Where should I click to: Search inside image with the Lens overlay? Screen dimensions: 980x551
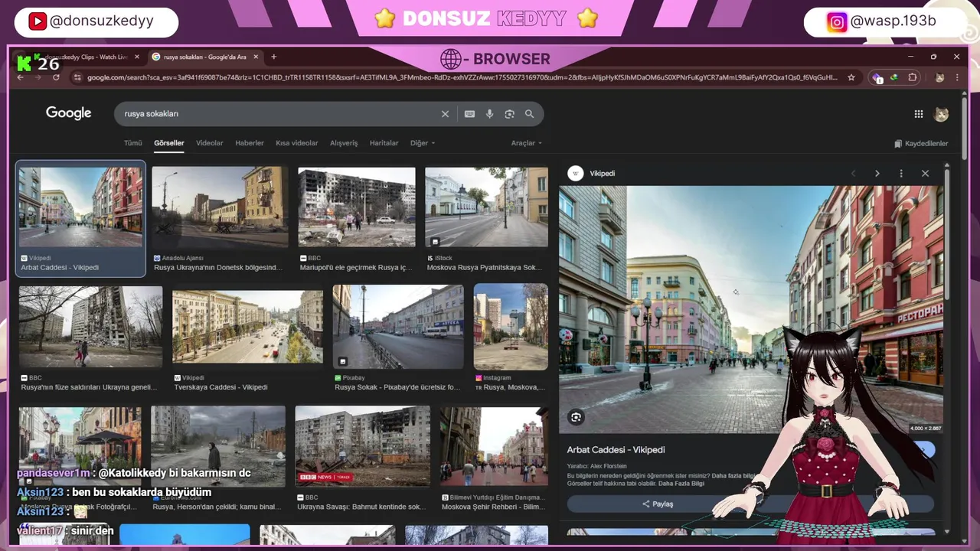[x=576, y=417]
